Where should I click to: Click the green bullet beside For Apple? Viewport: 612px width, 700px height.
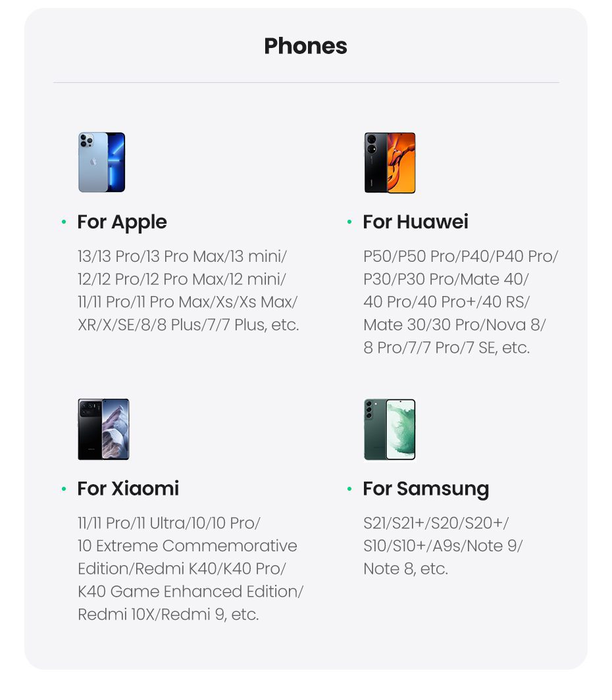click(64, 222)
